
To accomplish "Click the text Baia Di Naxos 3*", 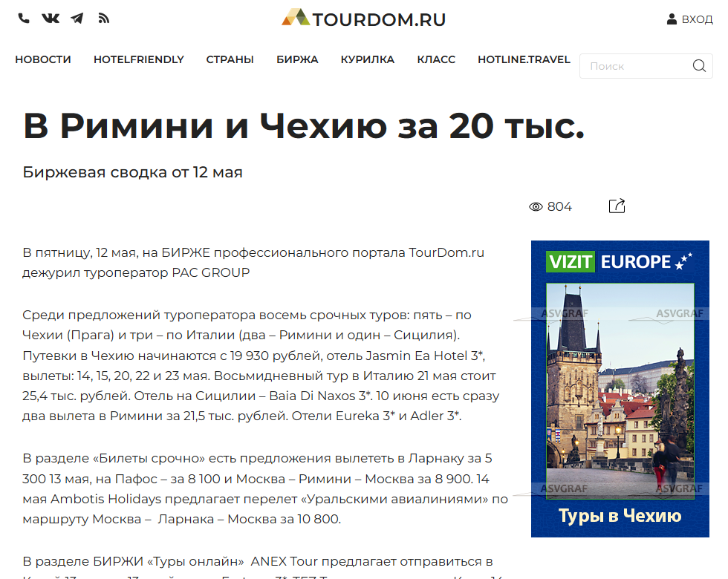I will [x=320, y=396].
